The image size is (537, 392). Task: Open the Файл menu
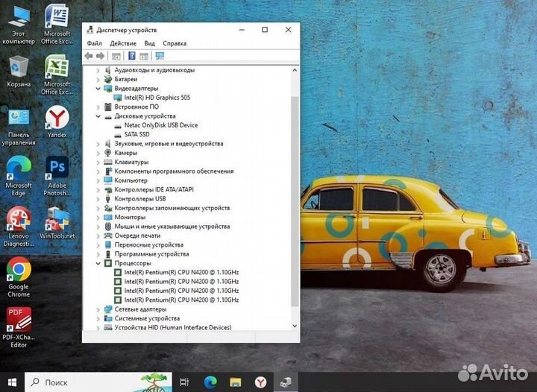[x=94, y=43]
